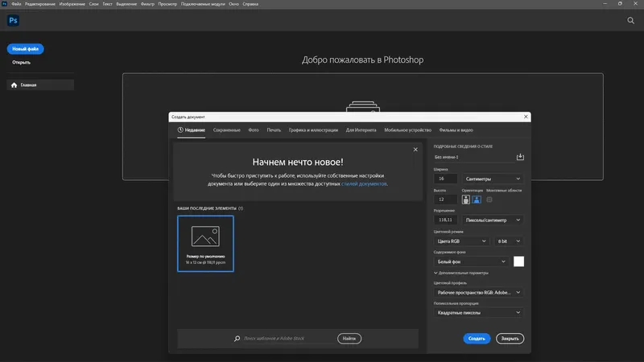
Task: Open the Цвета RGB color mode dropdown
Action: (461, 241)
